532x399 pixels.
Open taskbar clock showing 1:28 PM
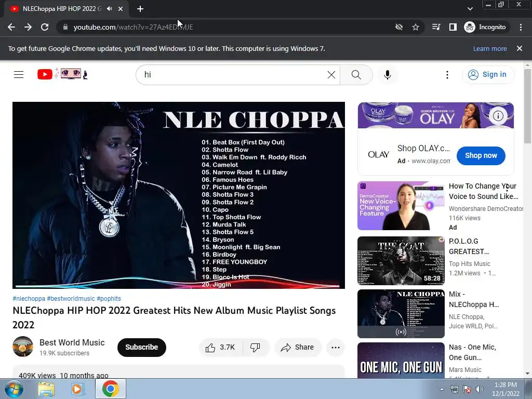click(506, 389)
